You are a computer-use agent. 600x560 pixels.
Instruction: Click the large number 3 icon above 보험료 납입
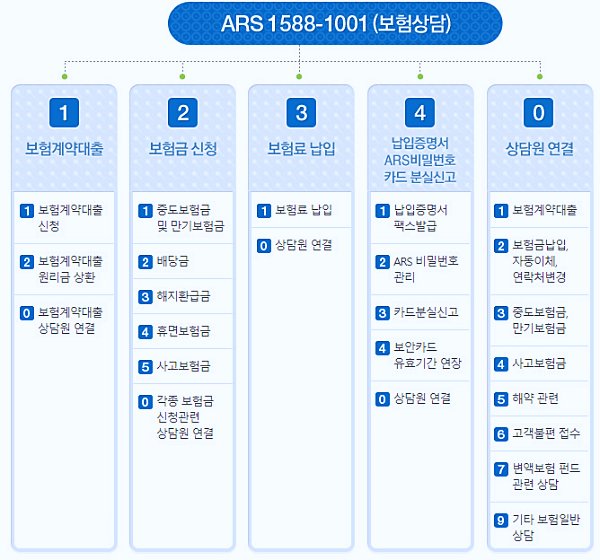[301, 113]
